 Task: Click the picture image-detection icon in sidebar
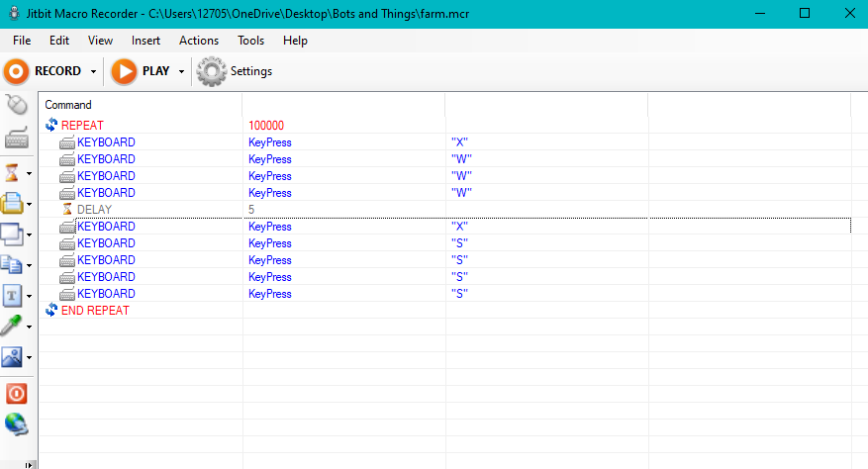[x=12, y=357]
